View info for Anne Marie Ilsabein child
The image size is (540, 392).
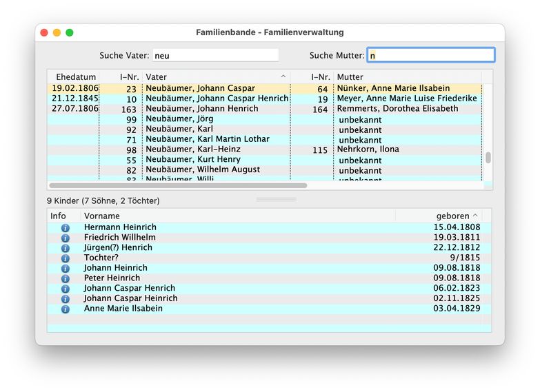pyautogui.click(x=66, y=309)
